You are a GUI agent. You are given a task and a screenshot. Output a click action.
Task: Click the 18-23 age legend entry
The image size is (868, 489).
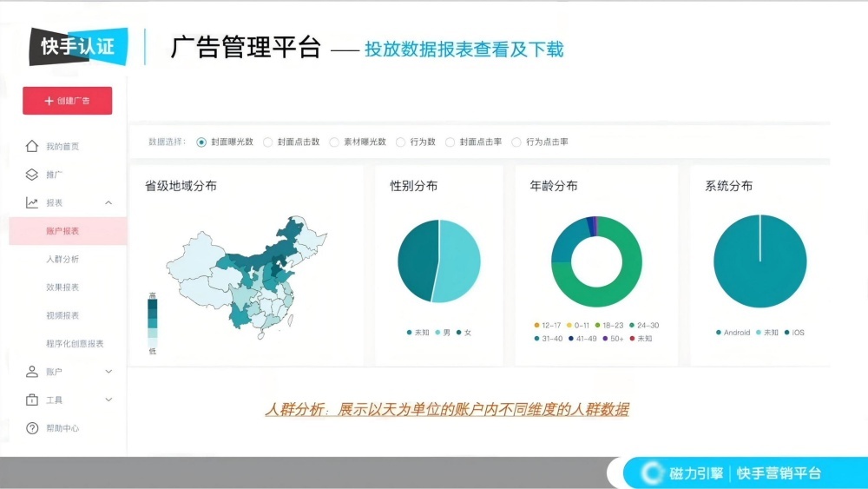[x=609, y=325]
